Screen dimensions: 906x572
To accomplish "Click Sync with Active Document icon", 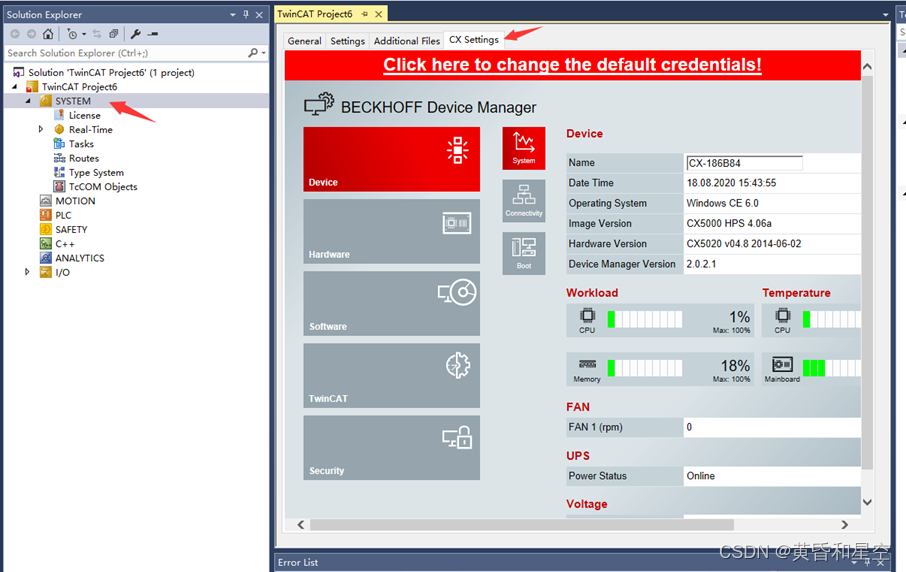I will coord(96,34).
